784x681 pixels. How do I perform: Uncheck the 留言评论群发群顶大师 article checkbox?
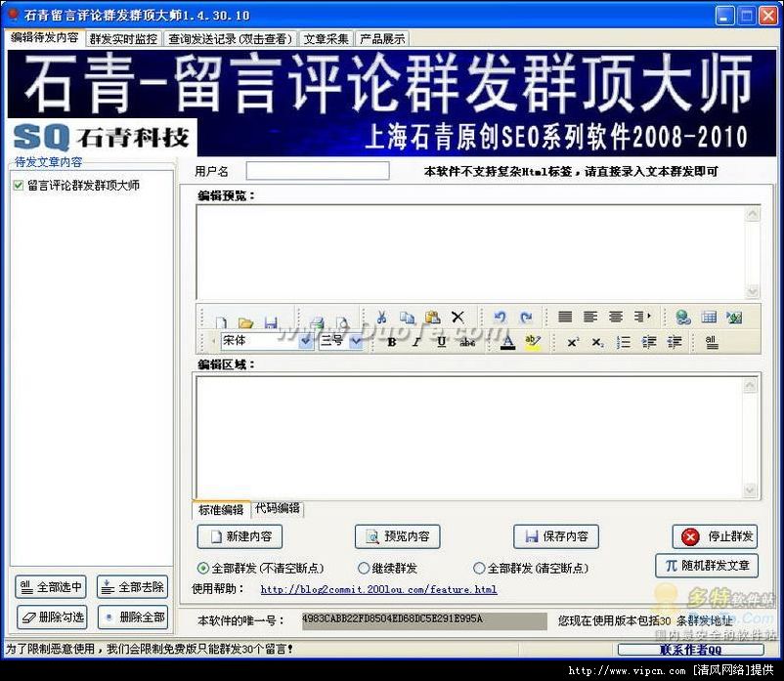19,186
